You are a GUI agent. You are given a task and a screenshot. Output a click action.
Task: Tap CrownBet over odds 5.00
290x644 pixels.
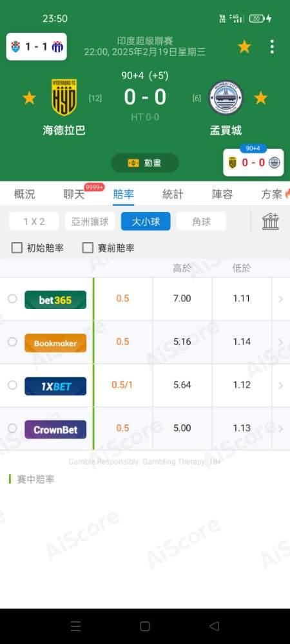tap(182, 428)
